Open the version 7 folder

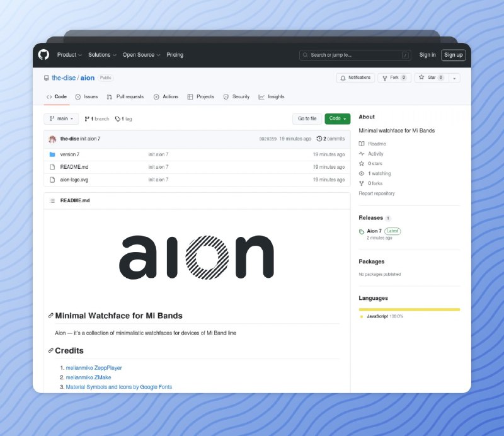(70, 154)
